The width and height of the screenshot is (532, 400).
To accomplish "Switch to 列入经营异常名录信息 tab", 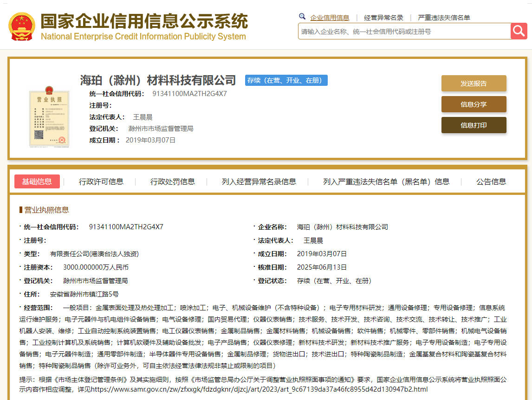I will pos(259,181).
